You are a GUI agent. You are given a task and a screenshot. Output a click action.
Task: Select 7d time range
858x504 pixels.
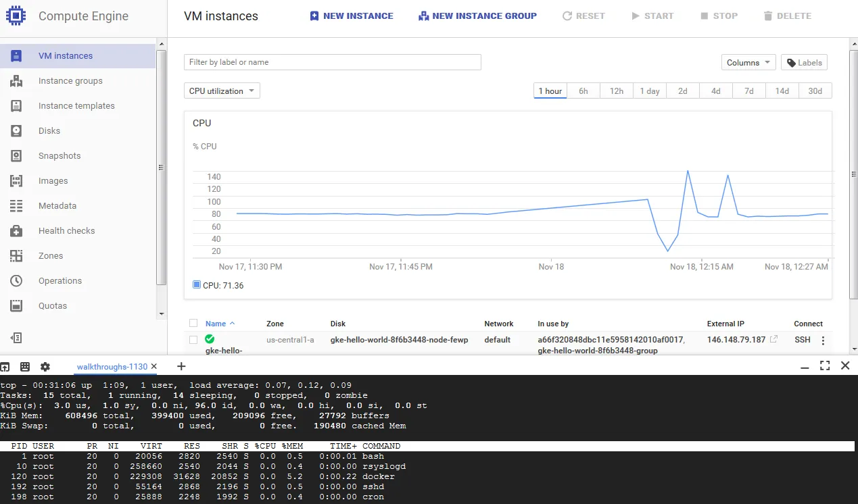748,91
